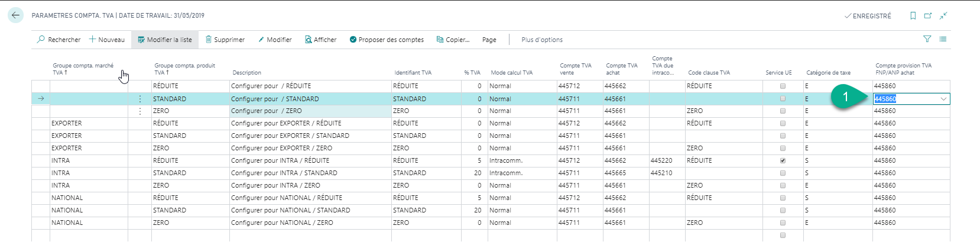Click Supprimer trash icon

point(209,40)
